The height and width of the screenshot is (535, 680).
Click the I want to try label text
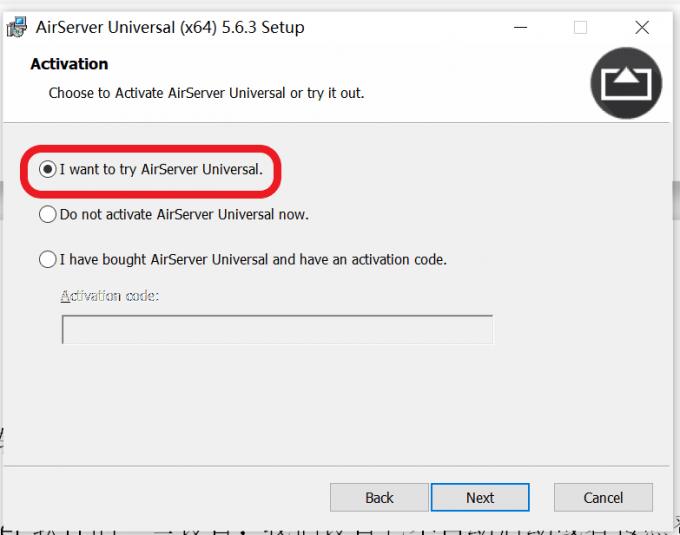(x=161, y=170)
